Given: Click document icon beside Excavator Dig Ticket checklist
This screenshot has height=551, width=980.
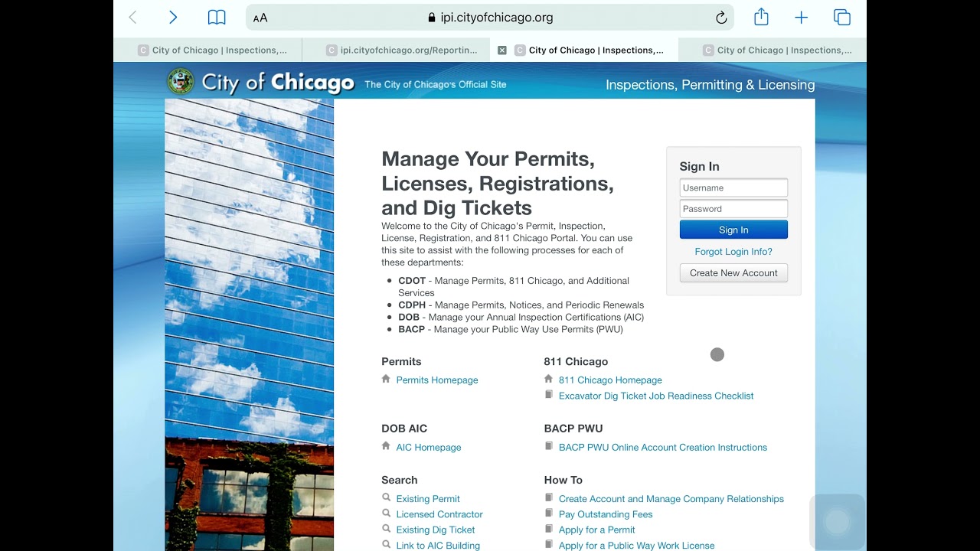Looking at the screenshot, I should (549, 395).
